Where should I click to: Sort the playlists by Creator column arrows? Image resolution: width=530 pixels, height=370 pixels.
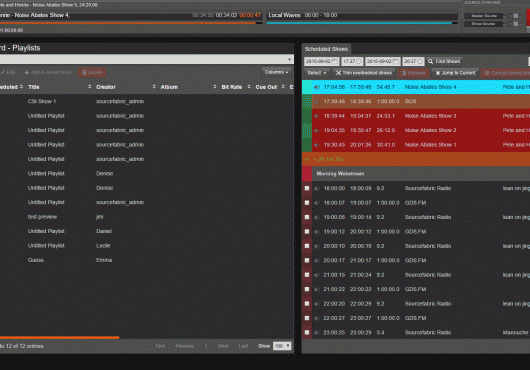click(x=154, y=87)
